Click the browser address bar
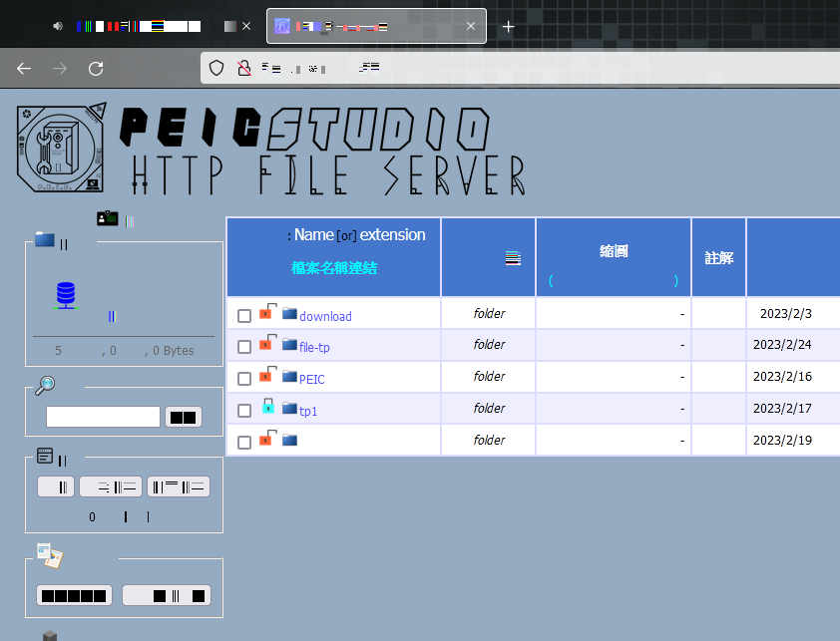The width and height of the screenshot is (840, 641). click(x=520, y=68)
